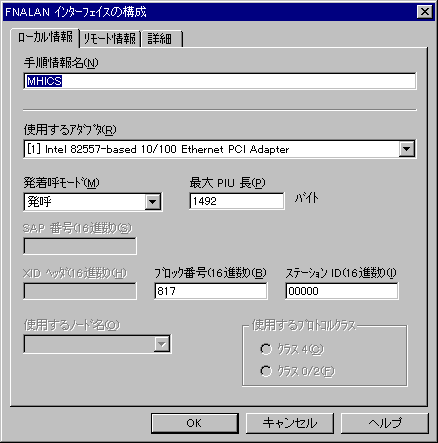The width and height of the screenshot is (438, 443).
Task: Click the 最大 PIU 長 field with 1492
Action: (x=237, y=201)
